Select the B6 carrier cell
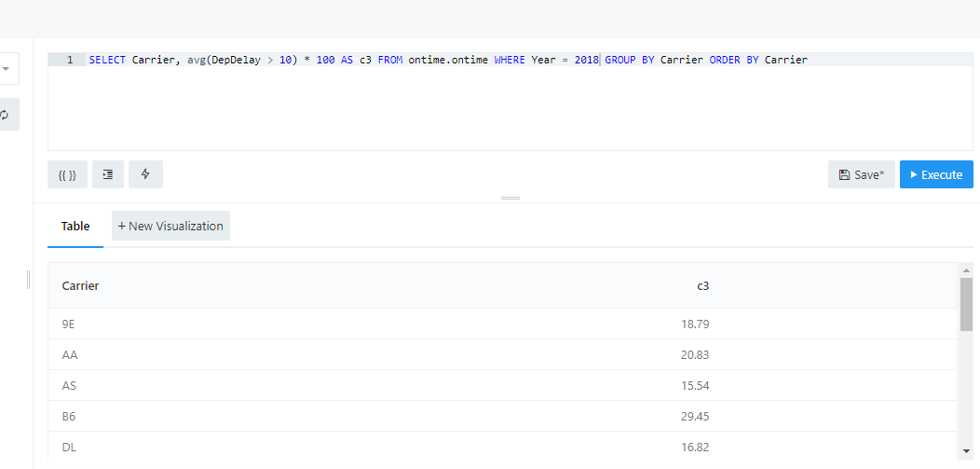Screen dimensions: 980x469 (69, 416)
